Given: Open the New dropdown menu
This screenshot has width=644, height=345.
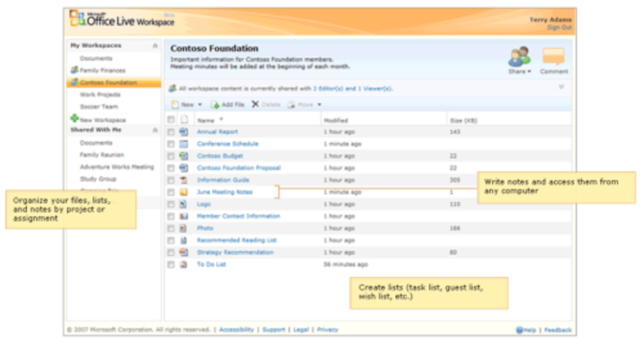Looking at the screenshot, I should pos(187,105).
